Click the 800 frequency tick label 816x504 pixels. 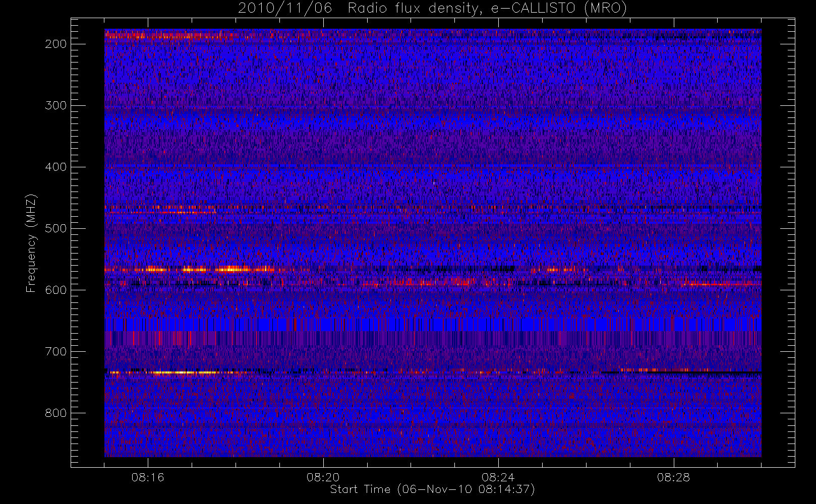(x=55, y=413)
